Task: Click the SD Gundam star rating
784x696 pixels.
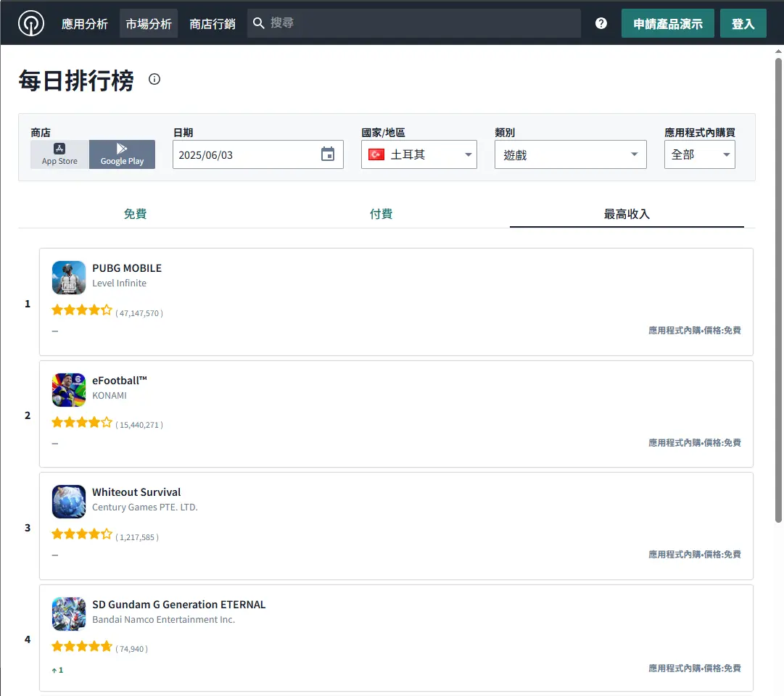Action: [x=82, y=647]
